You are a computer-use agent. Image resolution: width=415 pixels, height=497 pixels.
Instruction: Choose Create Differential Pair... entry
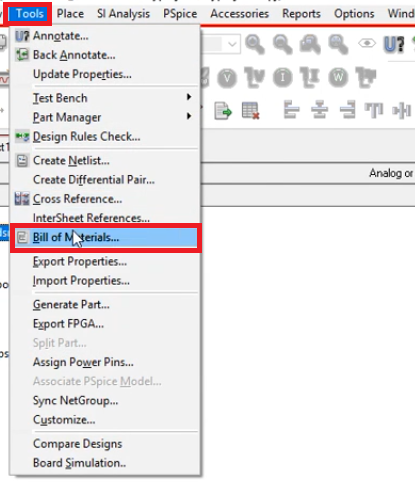(104, 180)
